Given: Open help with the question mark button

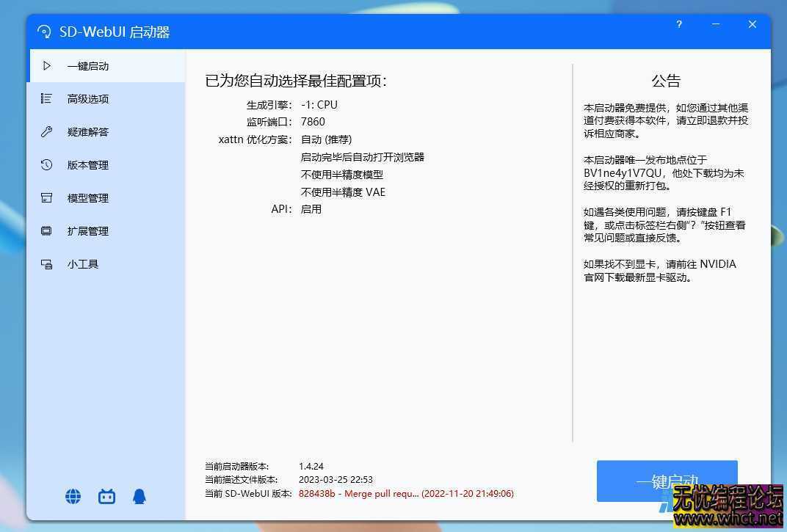Looking at the screenshot, I should (x=679, y=24).
